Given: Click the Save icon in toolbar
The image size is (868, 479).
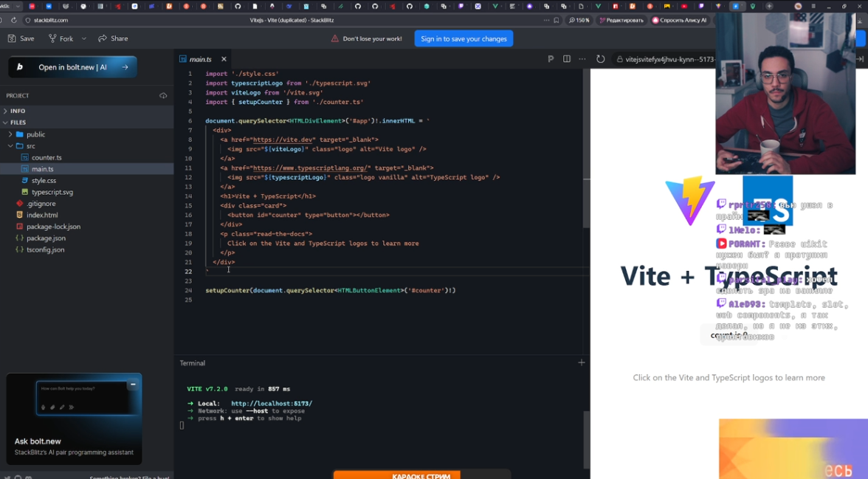Looking at the screenshot, I should [21, 38].
